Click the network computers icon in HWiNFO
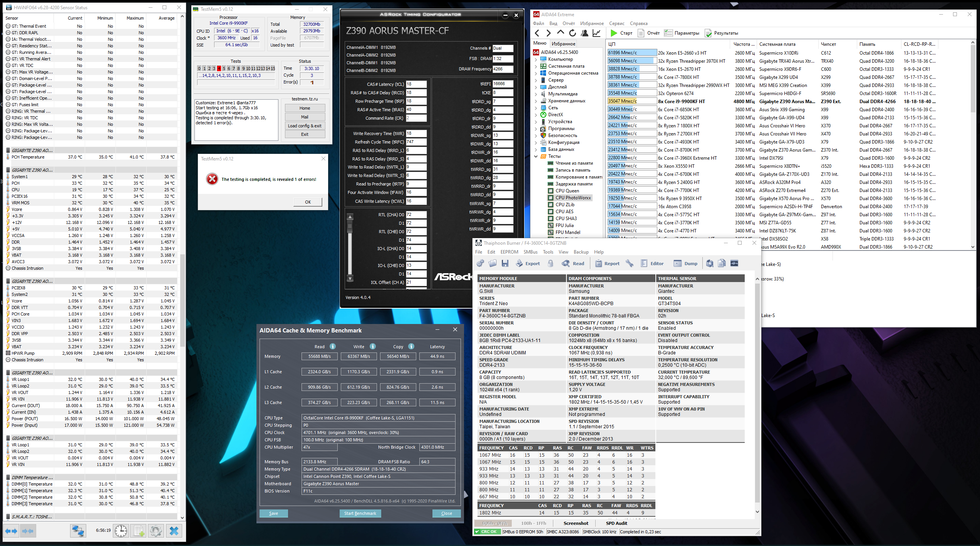Screen dimensions: 980x546 (x=78, y=531)
